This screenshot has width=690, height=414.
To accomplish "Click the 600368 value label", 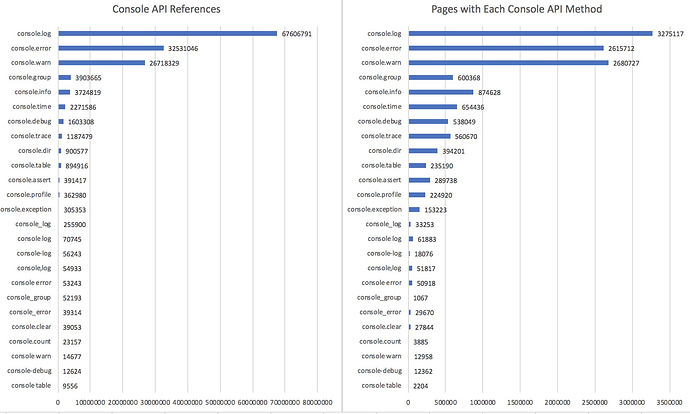I will [469, 77].
